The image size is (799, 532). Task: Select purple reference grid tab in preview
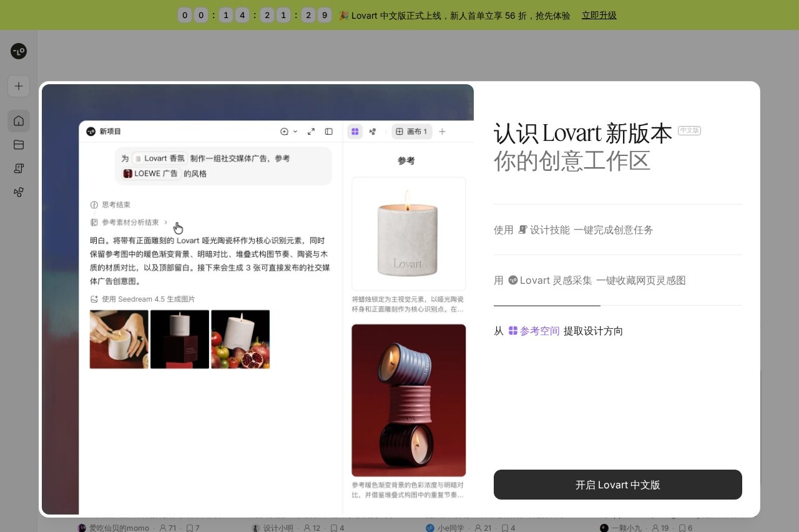(355, 132)
